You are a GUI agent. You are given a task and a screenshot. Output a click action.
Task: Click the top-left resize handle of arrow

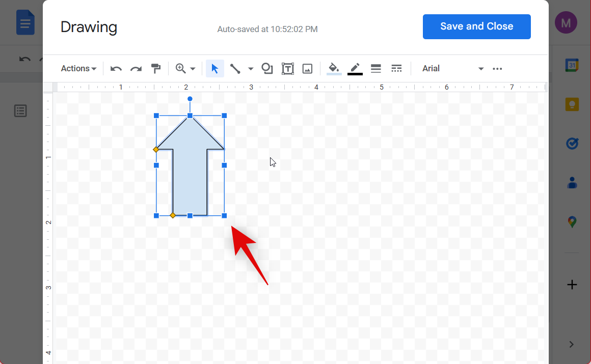point(156,116)
